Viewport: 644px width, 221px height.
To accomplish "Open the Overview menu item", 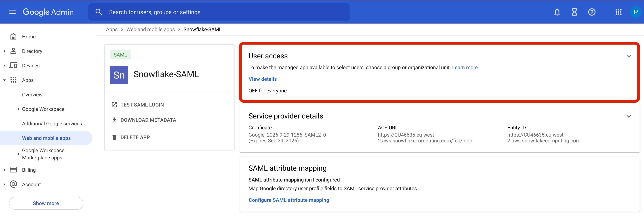I will [32, 94].
